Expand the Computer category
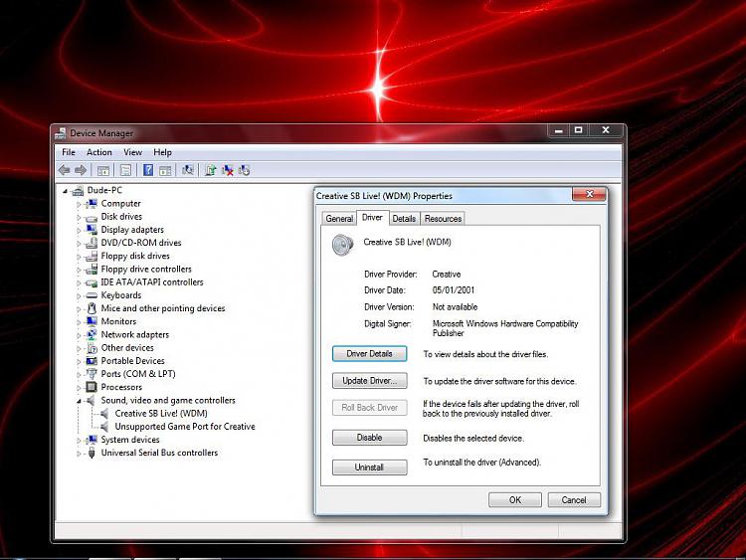The width and height of the screenshot is (746, 560). pos(79,204)
